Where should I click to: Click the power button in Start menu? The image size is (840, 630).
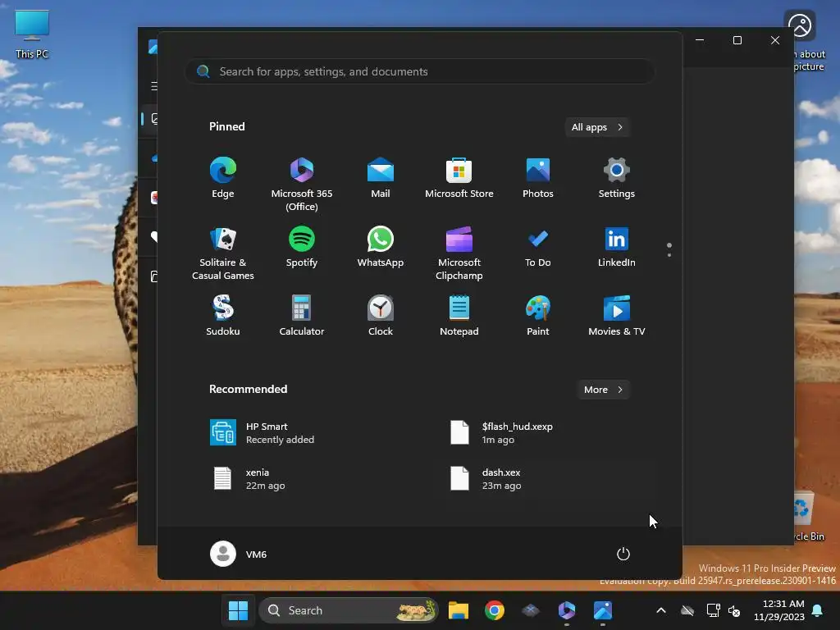coord(623,554)
